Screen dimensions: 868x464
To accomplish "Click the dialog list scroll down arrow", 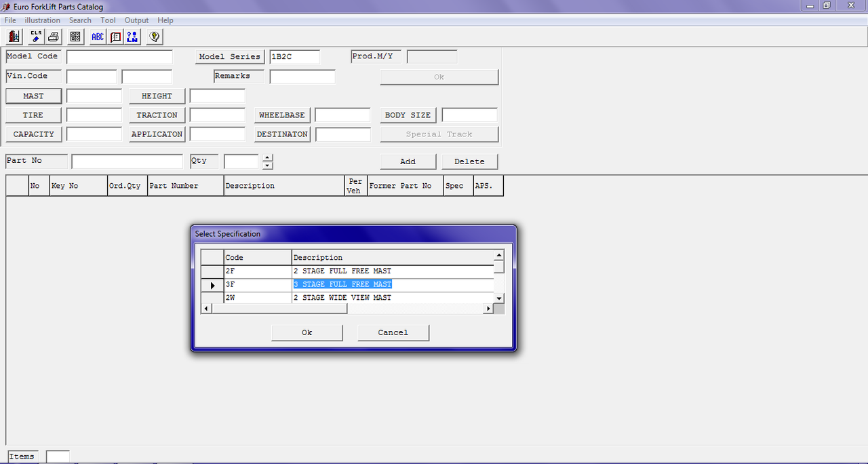I will tap(499, 298).
